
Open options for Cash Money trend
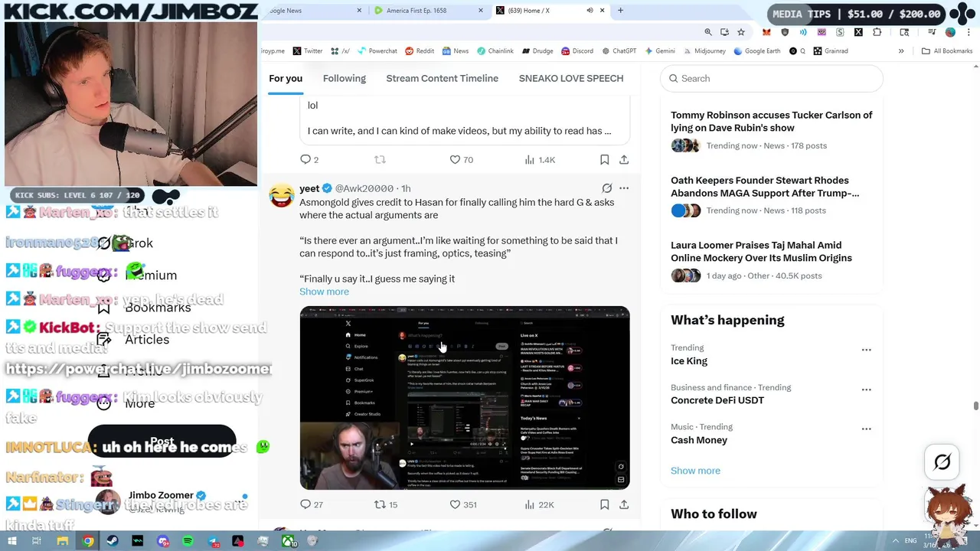[866, 429]
